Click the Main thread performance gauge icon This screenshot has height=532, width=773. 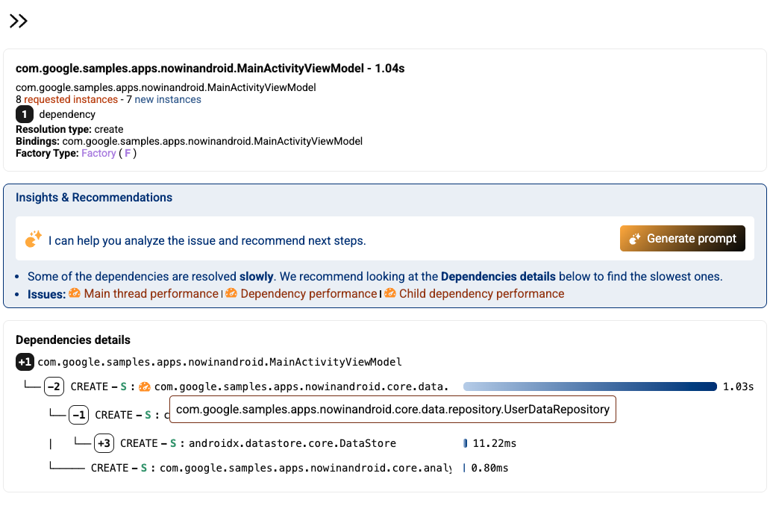[75, 294]
